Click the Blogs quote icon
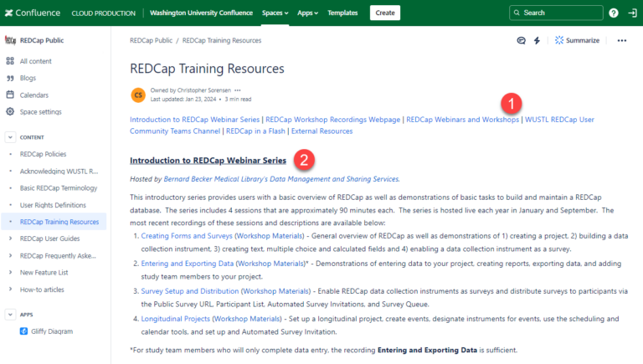 [x=10, y=78]
